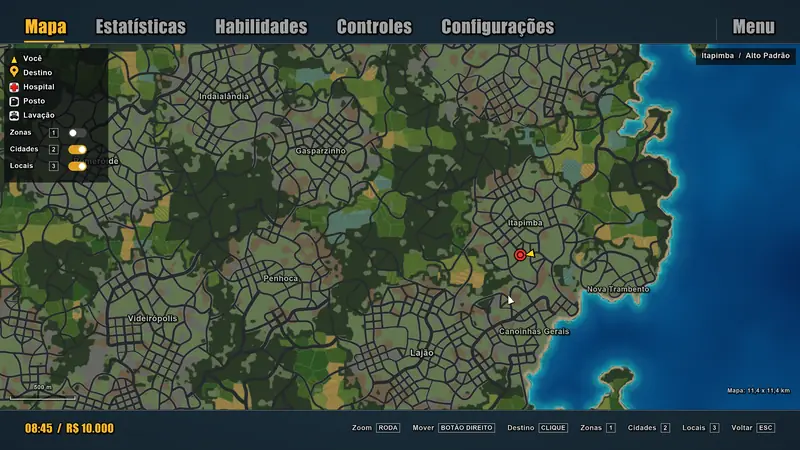Select the Nova Trambento city label
This screenshot has height=450, width=800.
[x=618, y=289]
